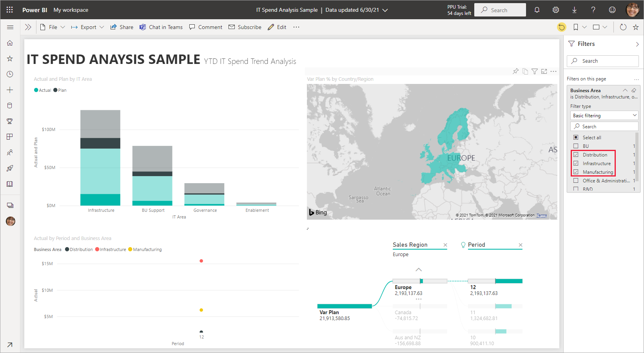Image resolution: width=644 pixels, height=353 pixels.
Task: Uncheck the Distribution filter checkbox
Action: coord(576,155)
